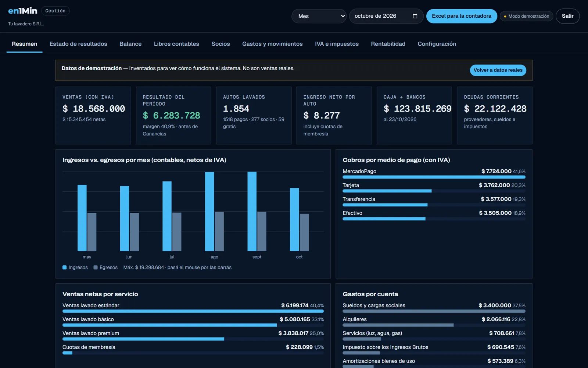Open the Libros contables tab
This screenshot has height=368, width=588.
coord(176,44)
